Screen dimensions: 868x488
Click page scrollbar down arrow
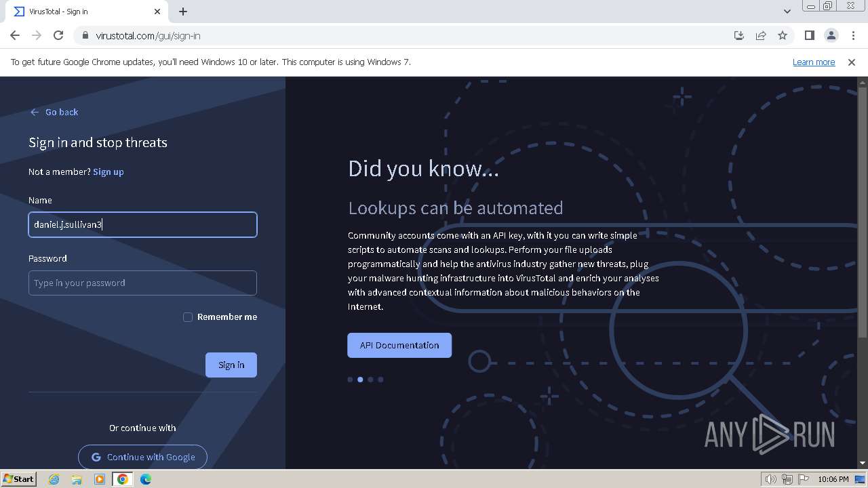point(863,463)
